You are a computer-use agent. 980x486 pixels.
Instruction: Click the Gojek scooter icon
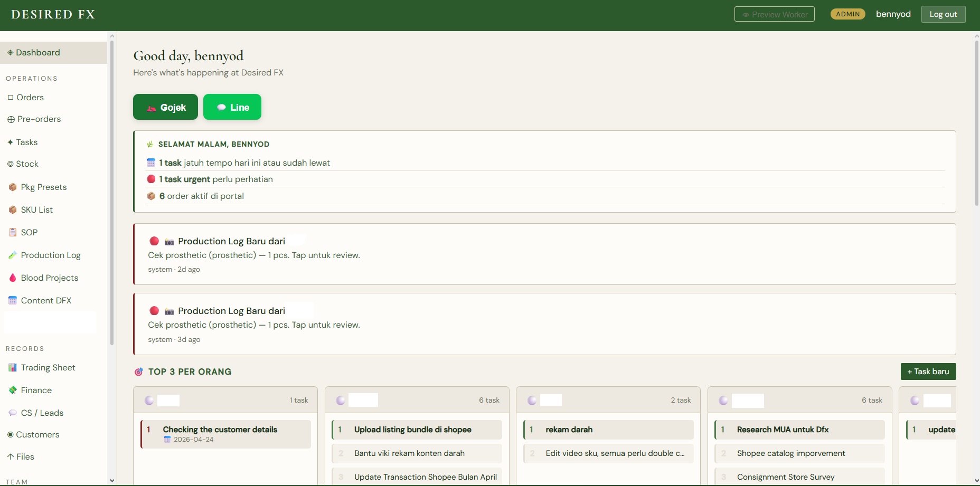(x=152, y=108)
